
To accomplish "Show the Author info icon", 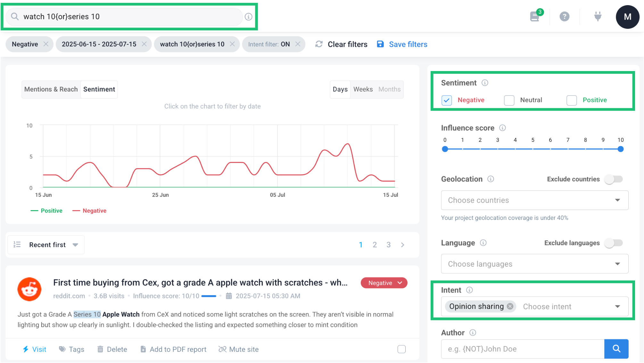I will (473, 333).
